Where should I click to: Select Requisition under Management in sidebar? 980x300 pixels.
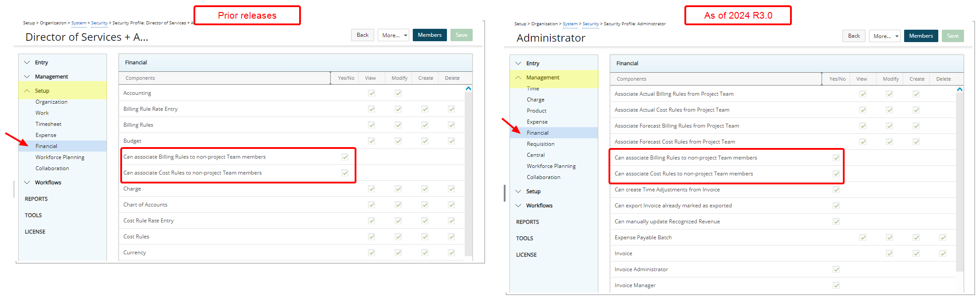point(541,144)
